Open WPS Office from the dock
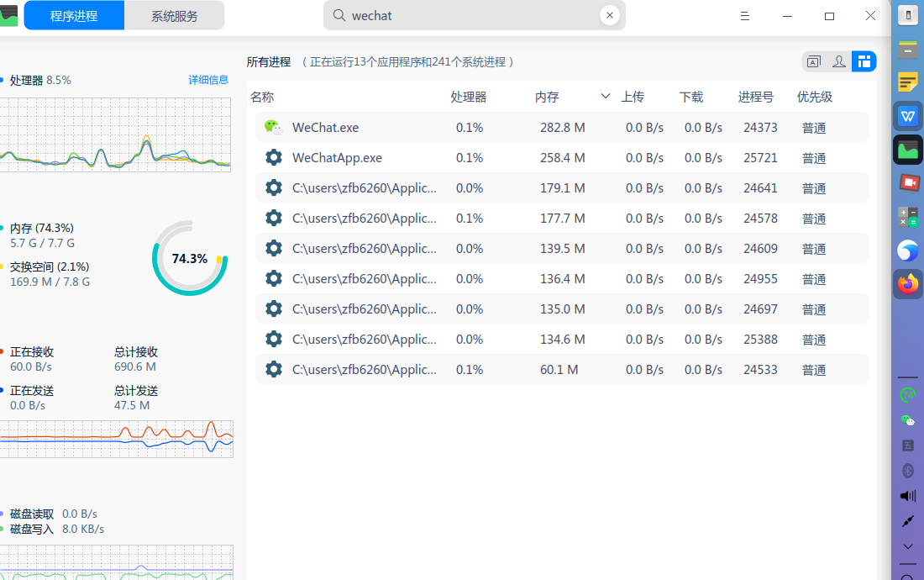The image size is (924, 580). click(908, 115)
